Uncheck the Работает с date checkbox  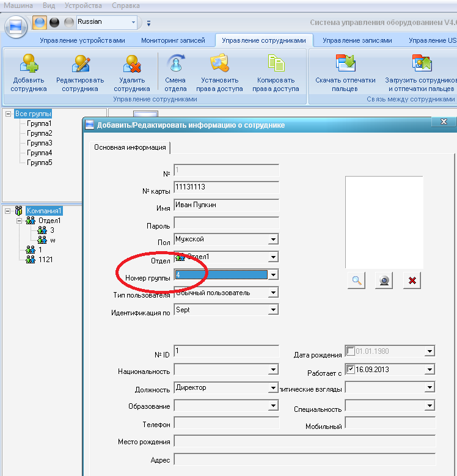point(351,369)
